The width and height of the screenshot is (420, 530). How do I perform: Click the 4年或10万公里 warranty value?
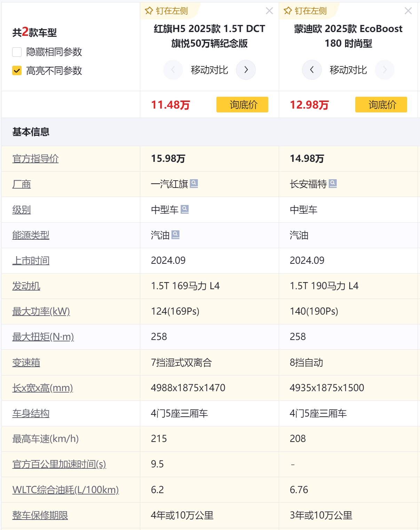pyautogui.click(x=182, y=515)
